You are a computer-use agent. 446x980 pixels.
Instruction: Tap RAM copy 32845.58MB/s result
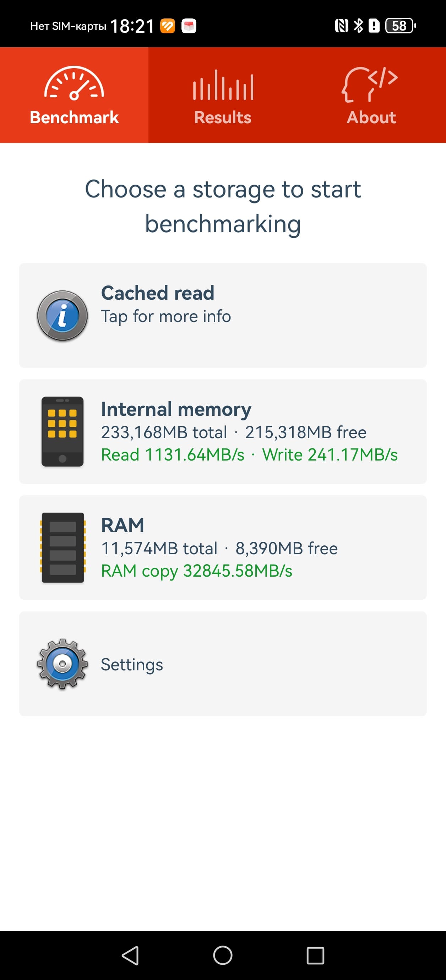point(197,571)
